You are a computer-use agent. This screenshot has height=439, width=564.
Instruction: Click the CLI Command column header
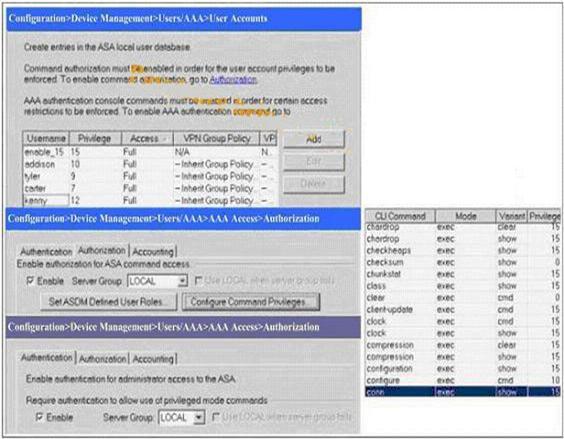pyautogui.click(x=400, y=216)
